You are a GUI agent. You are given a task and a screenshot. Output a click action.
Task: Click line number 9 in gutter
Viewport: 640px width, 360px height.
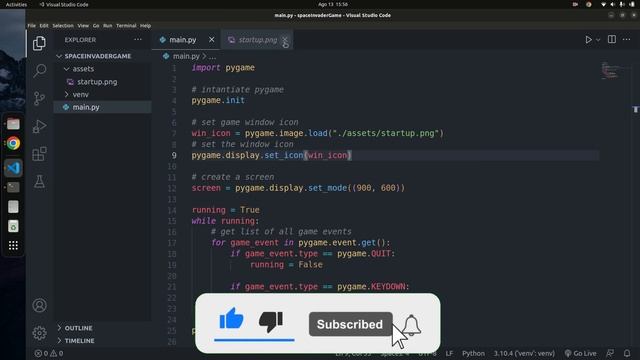click(x=174, y=156)
